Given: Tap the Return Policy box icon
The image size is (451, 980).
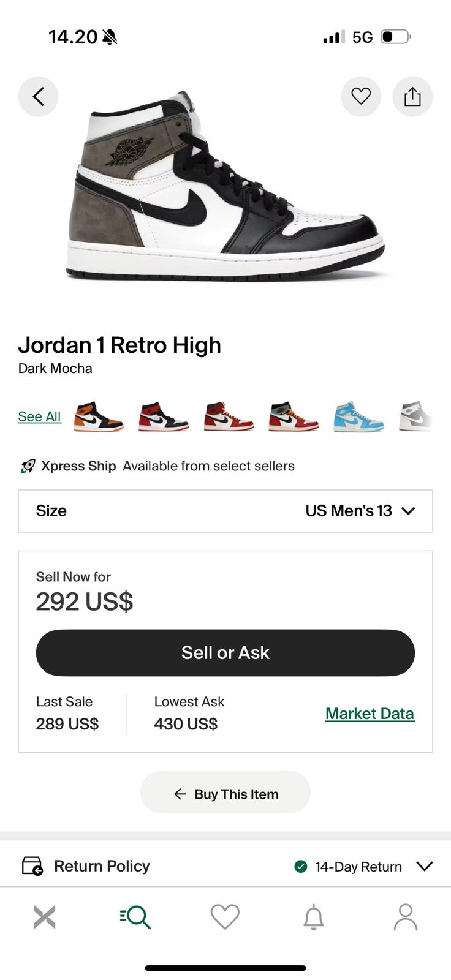Looking at the screenshot, I should 32,866.
